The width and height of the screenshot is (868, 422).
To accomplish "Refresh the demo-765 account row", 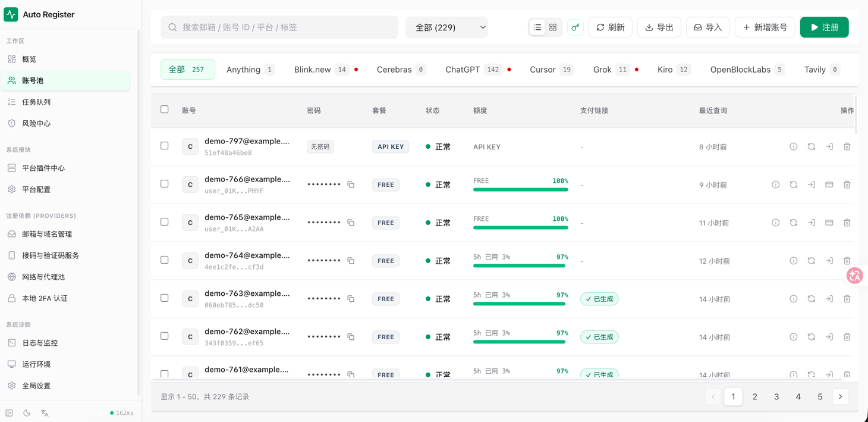I will pyautogui.click(x=794, y=223).
